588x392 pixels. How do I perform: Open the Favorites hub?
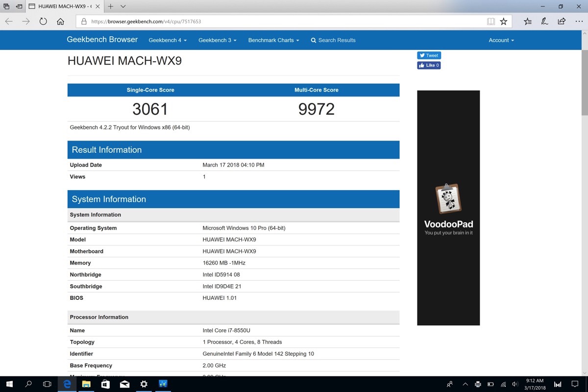527,22
